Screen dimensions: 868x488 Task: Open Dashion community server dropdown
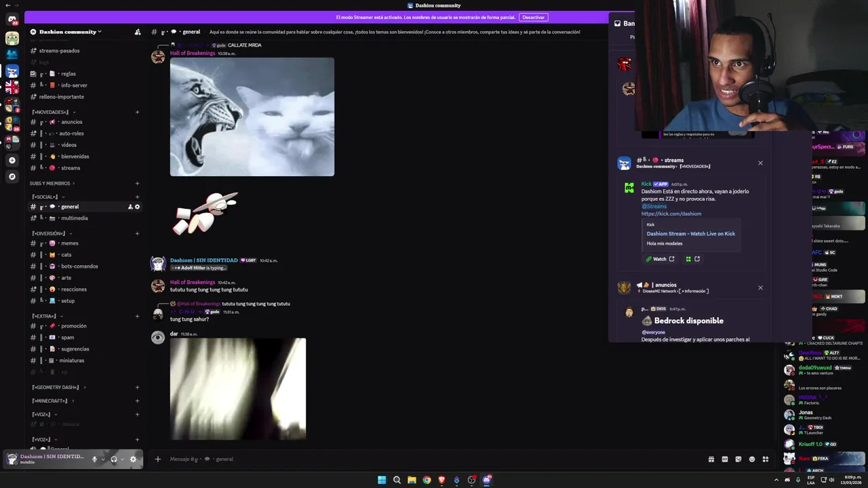(71, 32)
